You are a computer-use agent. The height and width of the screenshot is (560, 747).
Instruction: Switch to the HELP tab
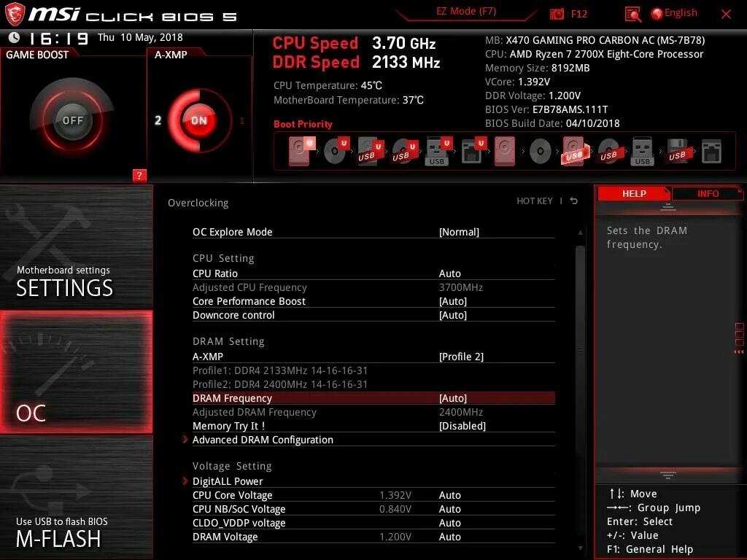click(634, 193)
